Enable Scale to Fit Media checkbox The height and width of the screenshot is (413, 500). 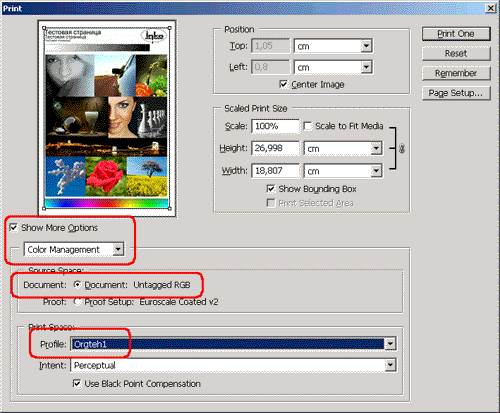[308, 126]
